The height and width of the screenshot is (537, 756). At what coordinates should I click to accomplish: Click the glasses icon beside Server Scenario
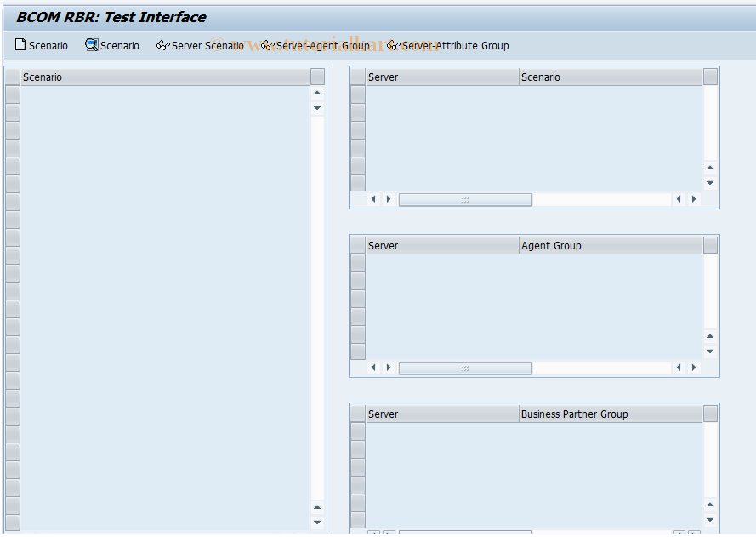(163, 45)
